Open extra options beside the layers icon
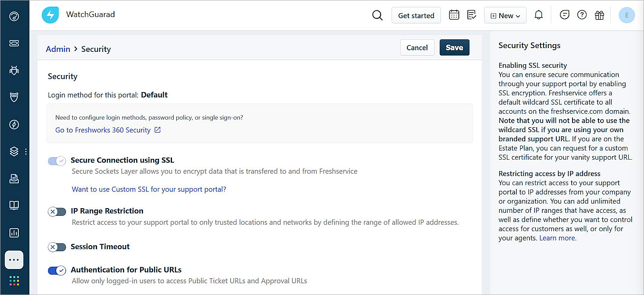 coord(26,151)
